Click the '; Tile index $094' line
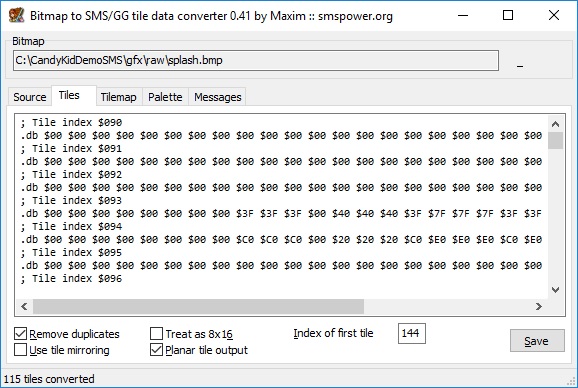This screenshot has height=388, width=578. 71,226
